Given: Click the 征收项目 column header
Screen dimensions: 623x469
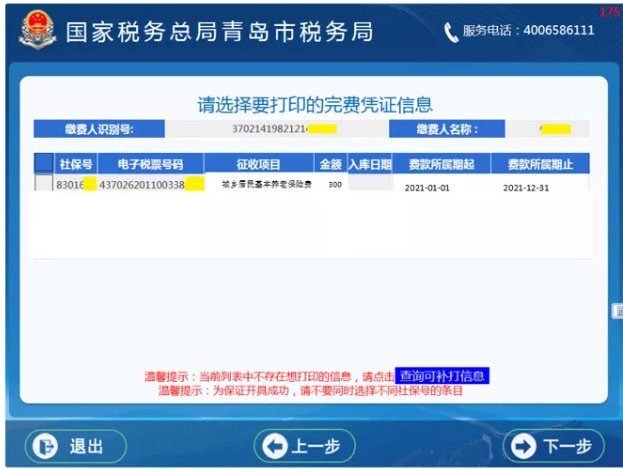Looking at the screenshot, I should (x=259, y=163).
